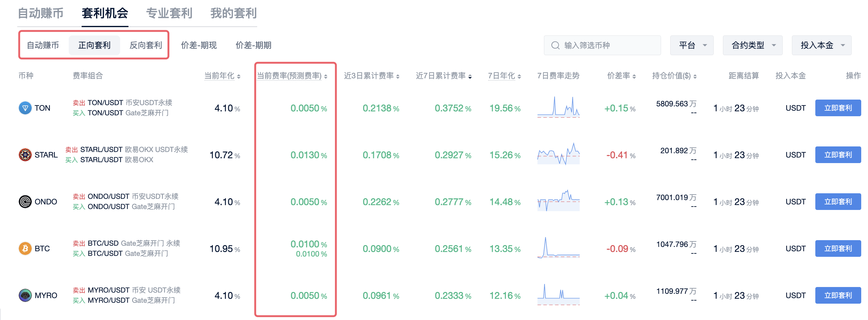This screenshot has height=320, width=868.
Task: Click the 当前年化 column header
Action: [219, 76]
